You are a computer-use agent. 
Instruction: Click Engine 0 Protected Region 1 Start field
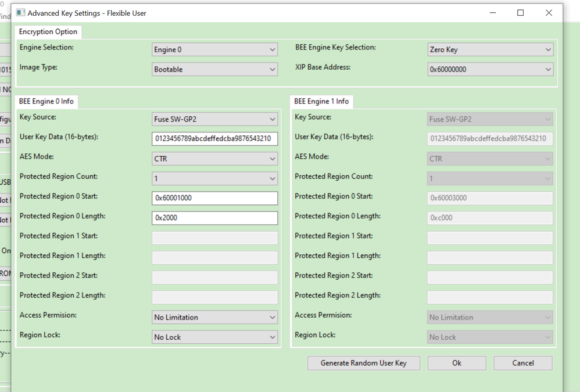point(214,238)
